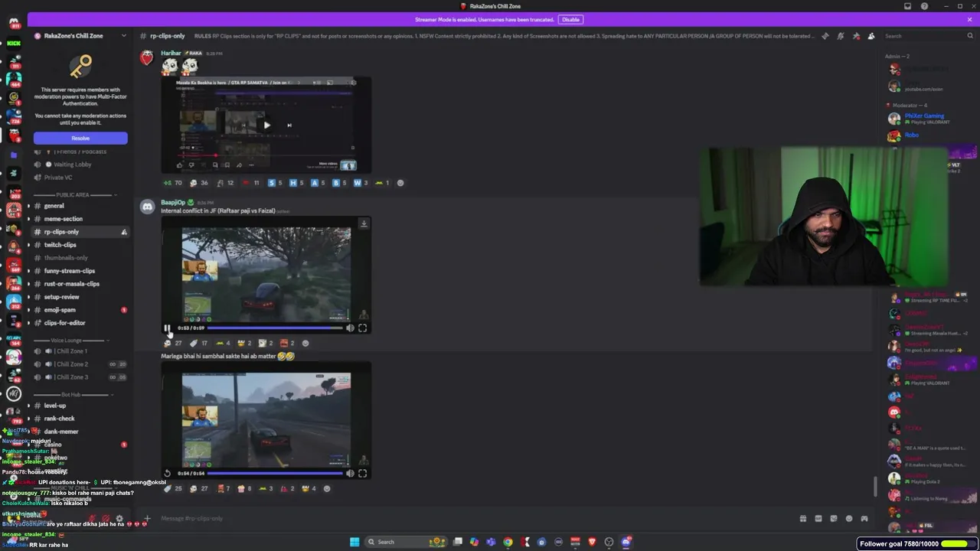Open the Threads icon in channel header
Screen dimensions: 980x551
825,36
